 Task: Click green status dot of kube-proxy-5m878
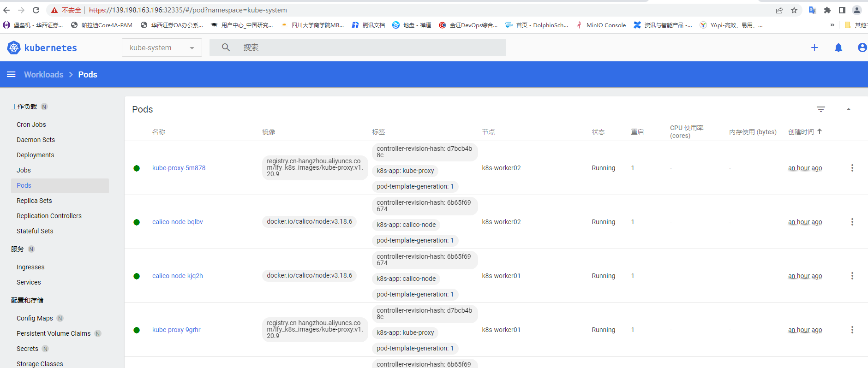pos(137,168)
